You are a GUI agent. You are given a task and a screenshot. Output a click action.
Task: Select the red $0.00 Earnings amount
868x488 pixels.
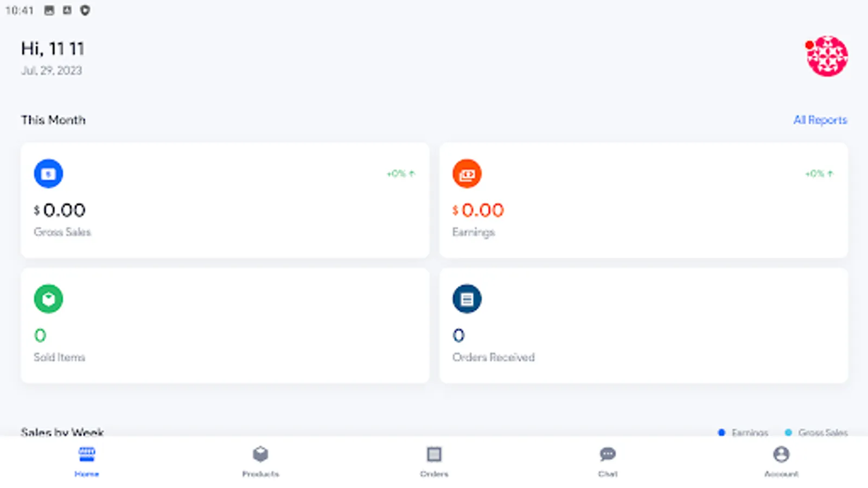[x=478, y=210]
